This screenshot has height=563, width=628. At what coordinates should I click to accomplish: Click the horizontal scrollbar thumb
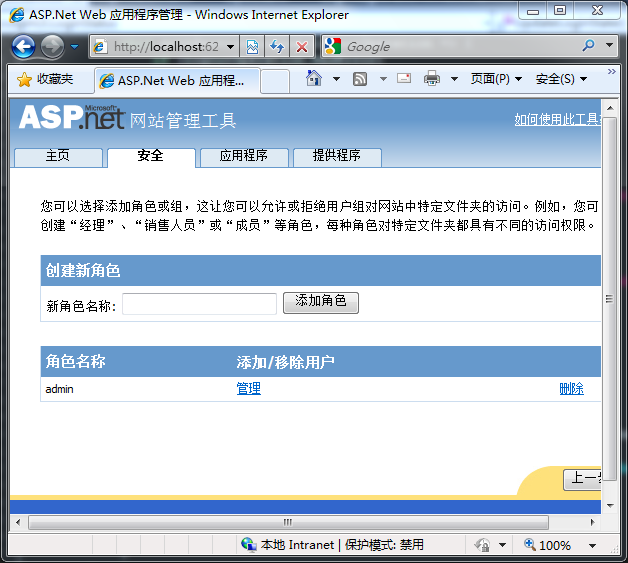coord(288,522)
